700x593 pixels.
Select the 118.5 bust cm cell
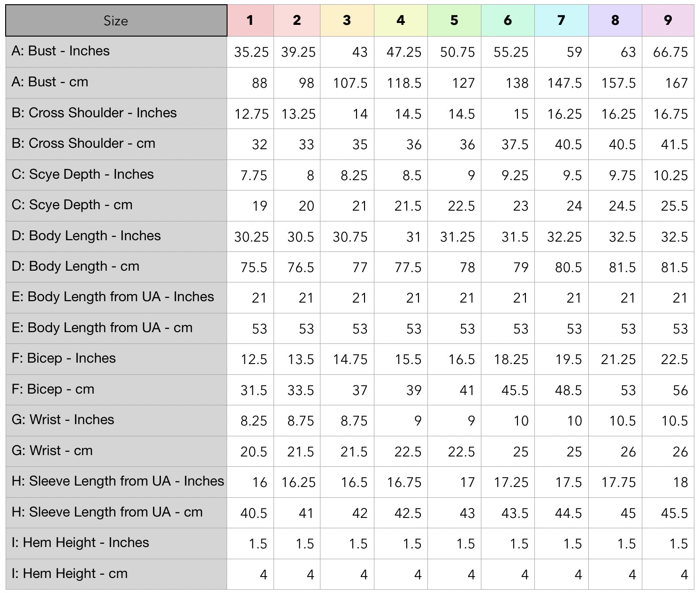(403, 83)
